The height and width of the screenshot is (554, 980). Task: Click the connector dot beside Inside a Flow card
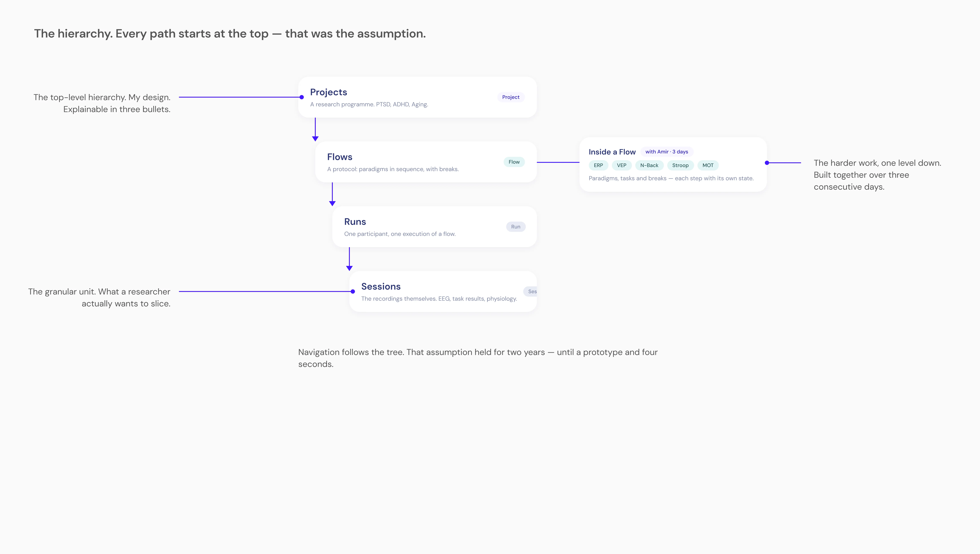coord(767,163)
